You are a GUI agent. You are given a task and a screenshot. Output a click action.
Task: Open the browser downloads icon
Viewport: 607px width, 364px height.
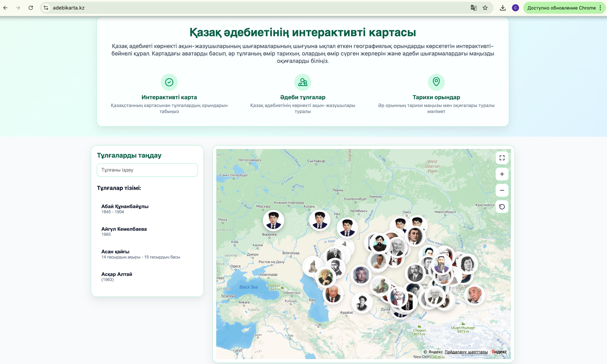point(502,8)
